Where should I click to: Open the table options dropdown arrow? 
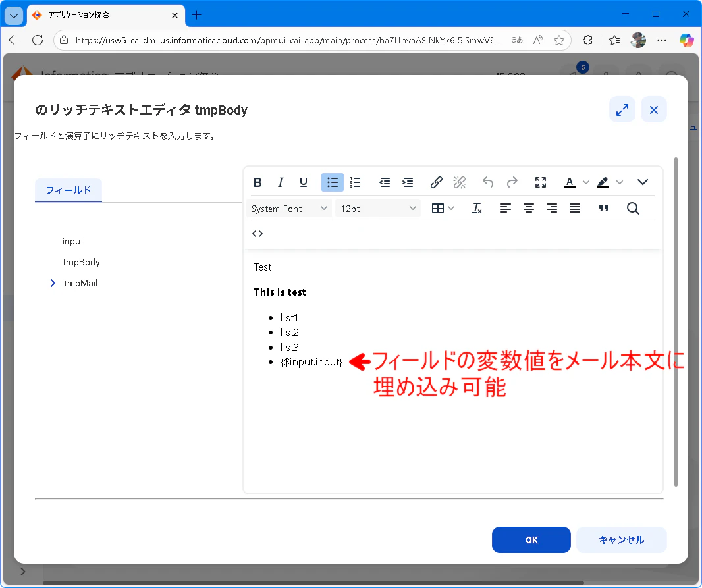451,208
